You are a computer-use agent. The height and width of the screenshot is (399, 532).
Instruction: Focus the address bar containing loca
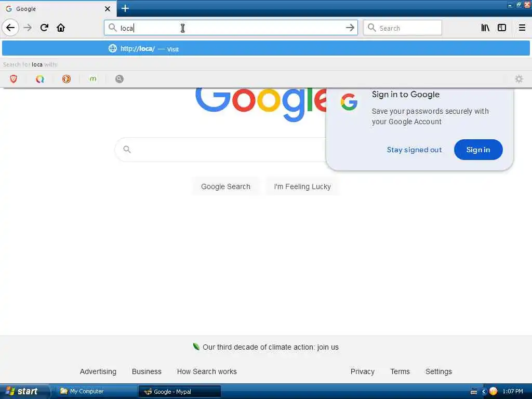point(231,28)
